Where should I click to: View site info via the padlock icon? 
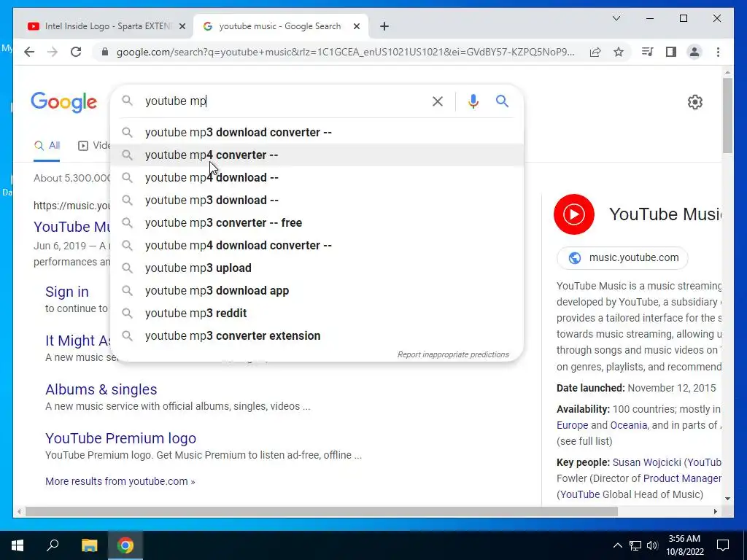point(105,52)
